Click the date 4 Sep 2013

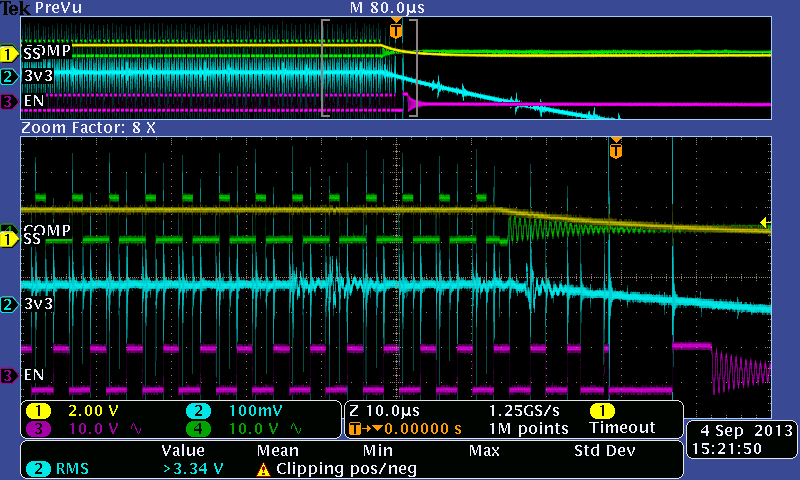tap(746, 431)
